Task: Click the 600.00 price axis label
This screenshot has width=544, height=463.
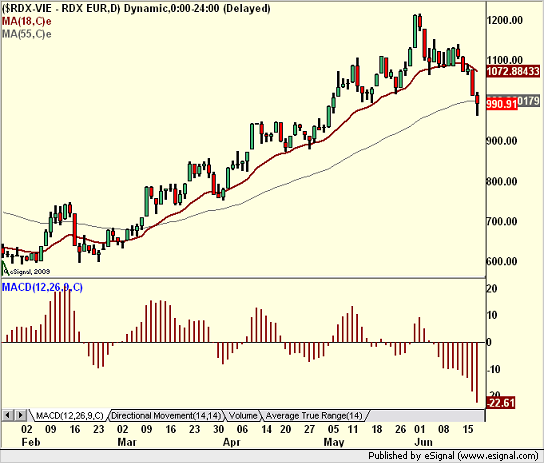Action: point(502,261)
